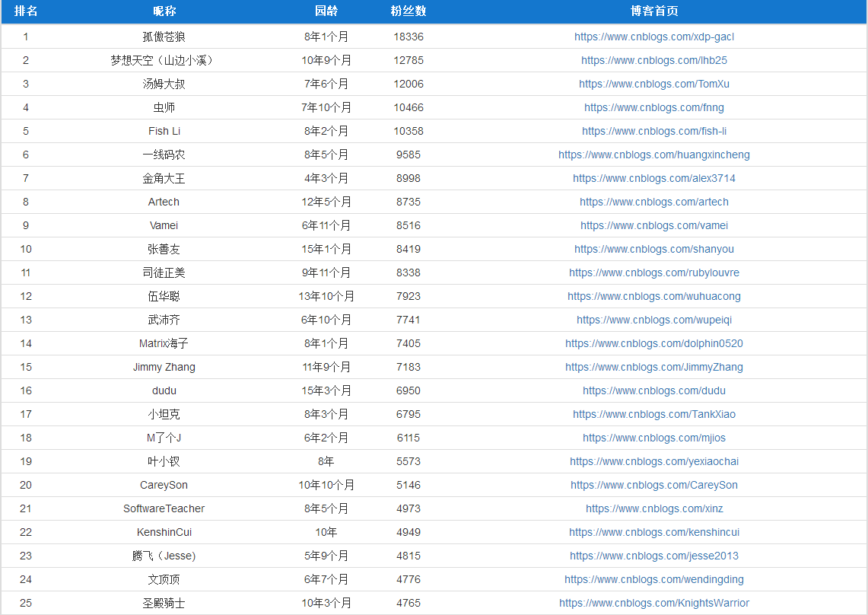Select the nickname dudu
The height and width of the screenshot is (615, 868).
(164, 390)
